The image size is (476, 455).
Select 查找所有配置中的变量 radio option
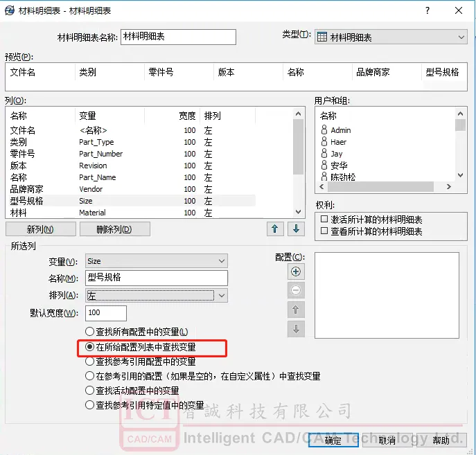coord(89,332)
